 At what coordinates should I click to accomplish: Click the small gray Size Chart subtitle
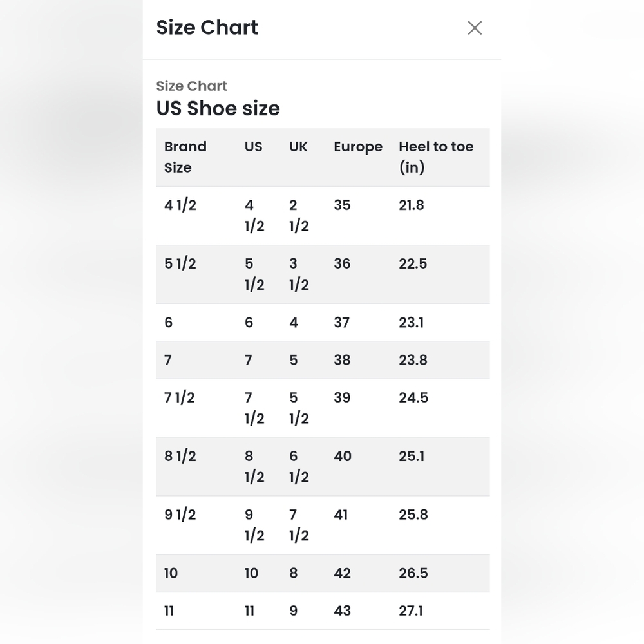(192, 86)
